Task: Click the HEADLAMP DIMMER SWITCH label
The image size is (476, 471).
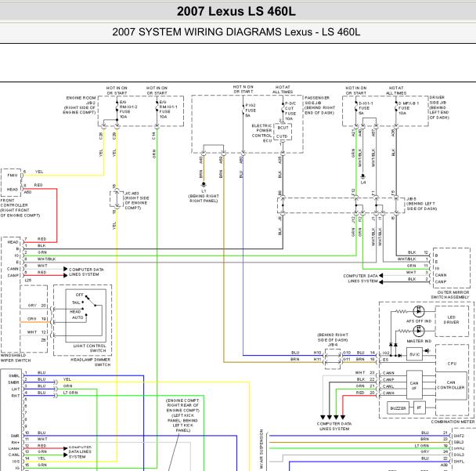Action: [91, 362]
